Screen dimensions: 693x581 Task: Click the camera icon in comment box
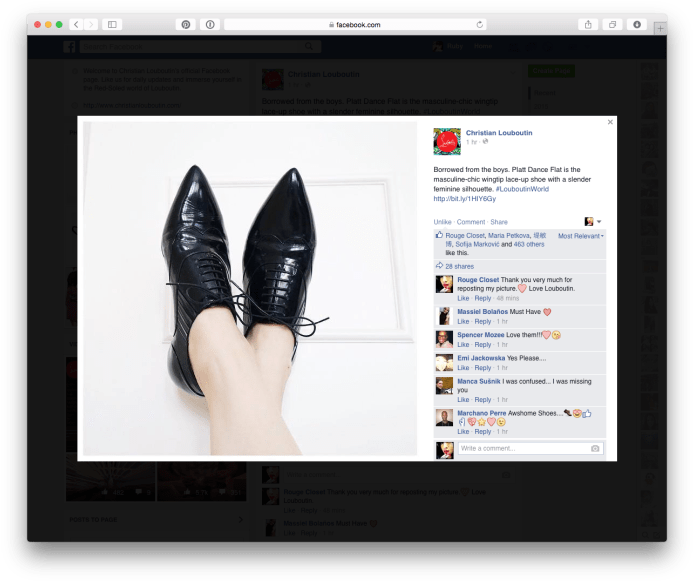(595, 449)
